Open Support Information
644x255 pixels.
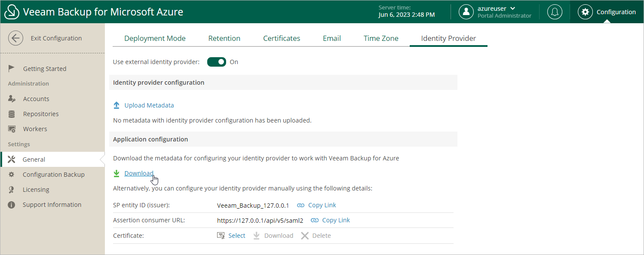[52, 205]
